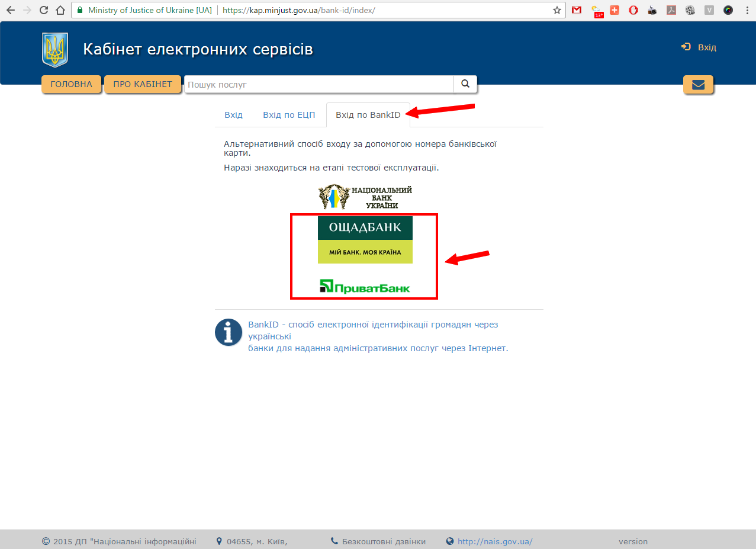Click the search magnifier button

click(465, 84)
